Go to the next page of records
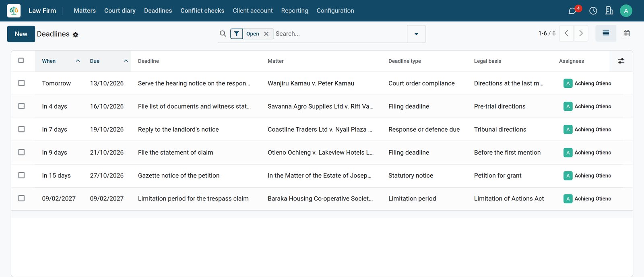 581,33
